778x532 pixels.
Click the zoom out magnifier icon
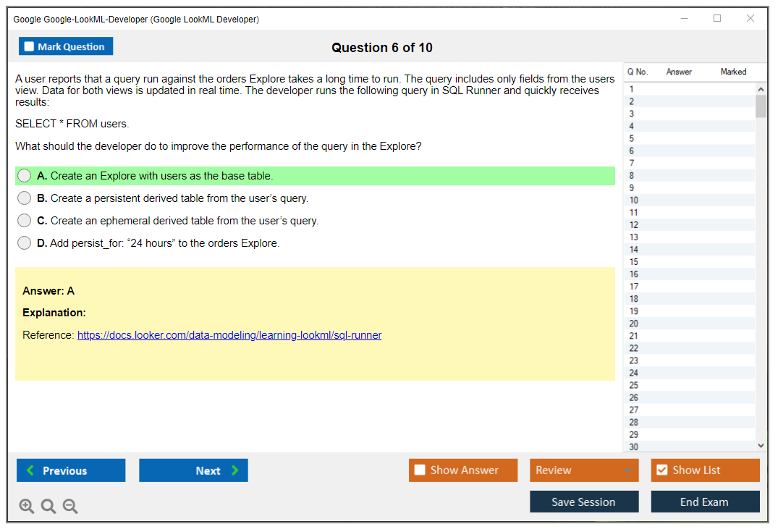(70, 507)
